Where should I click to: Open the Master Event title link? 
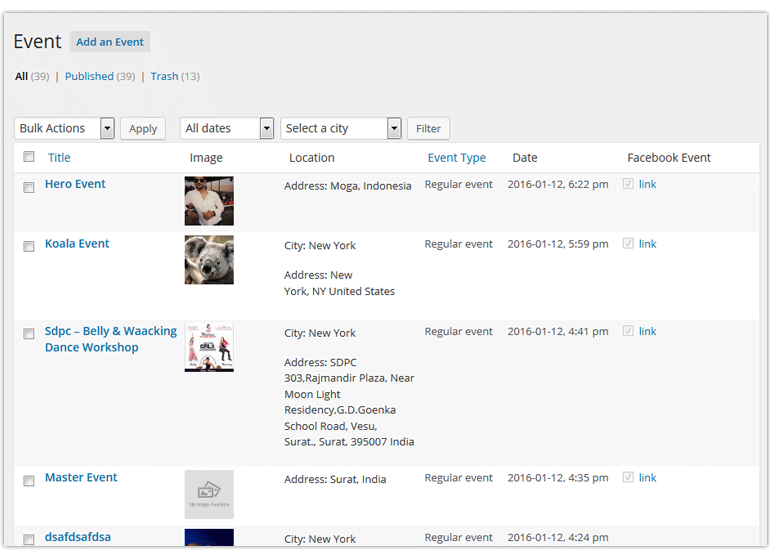coord(81,478)
